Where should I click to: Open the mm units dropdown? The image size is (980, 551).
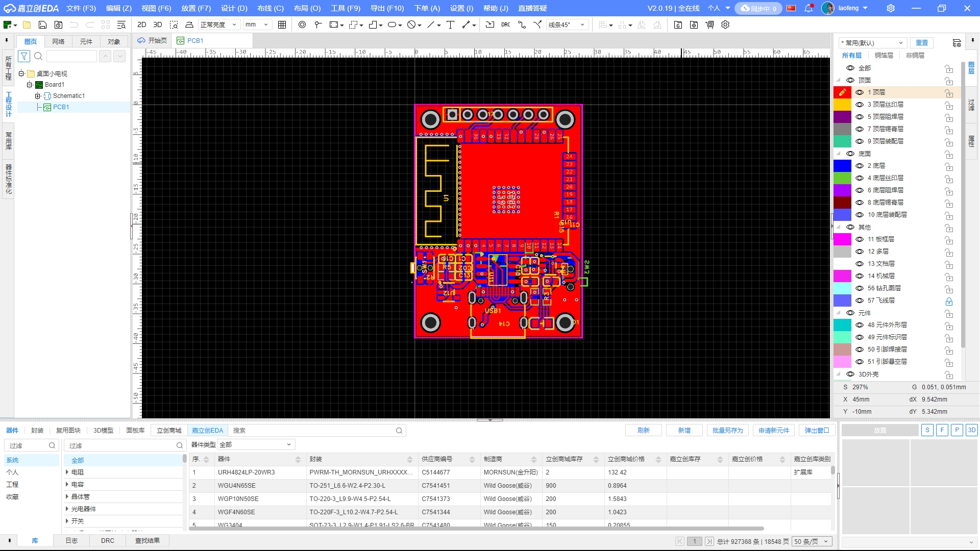[x=257, y=24]
